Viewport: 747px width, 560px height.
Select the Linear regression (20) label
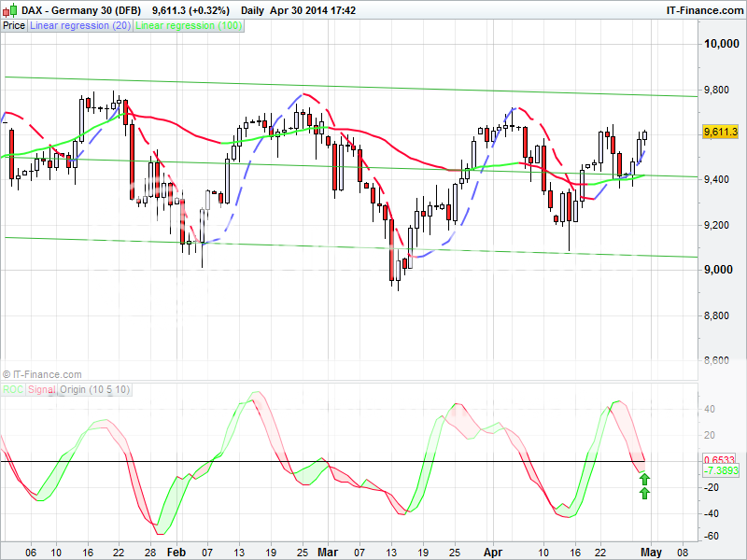[80, 26]
